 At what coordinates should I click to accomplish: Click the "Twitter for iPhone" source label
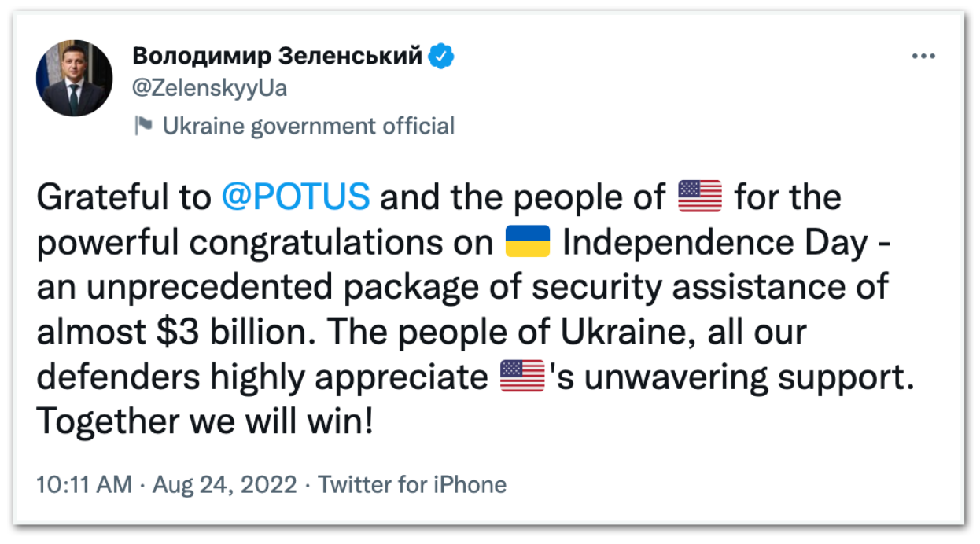click(412, 484)
